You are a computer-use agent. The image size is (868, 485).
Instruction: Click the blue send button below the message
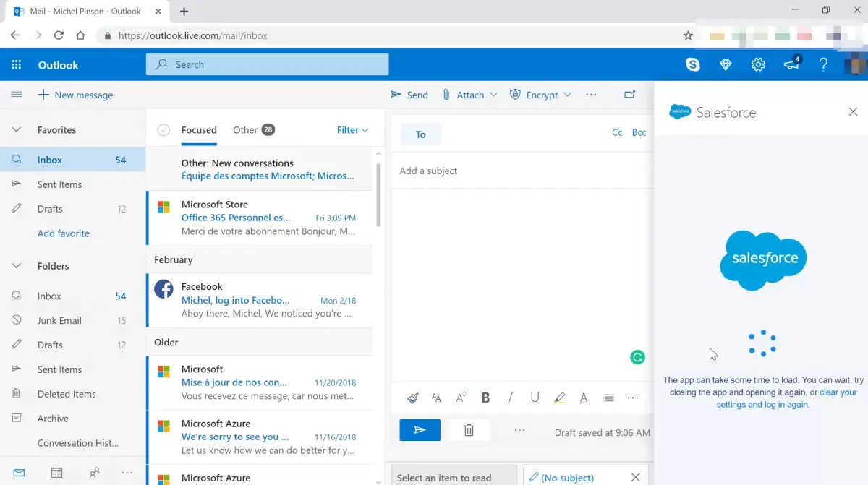pyautogui.click(x=420, y=430)
